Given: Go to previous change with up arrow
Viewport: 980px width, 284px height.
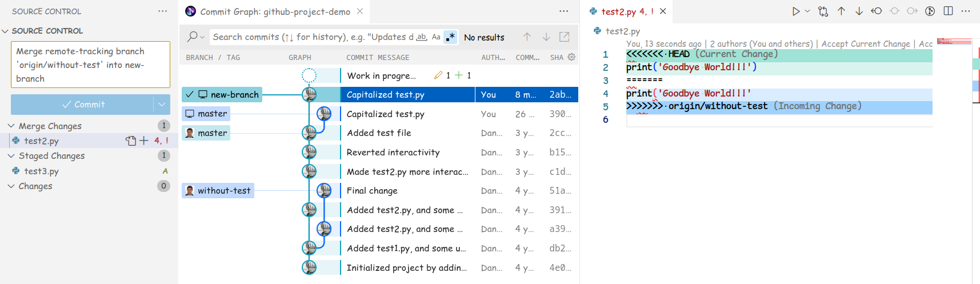Looking at the screenshot, I should coord(841,11).
